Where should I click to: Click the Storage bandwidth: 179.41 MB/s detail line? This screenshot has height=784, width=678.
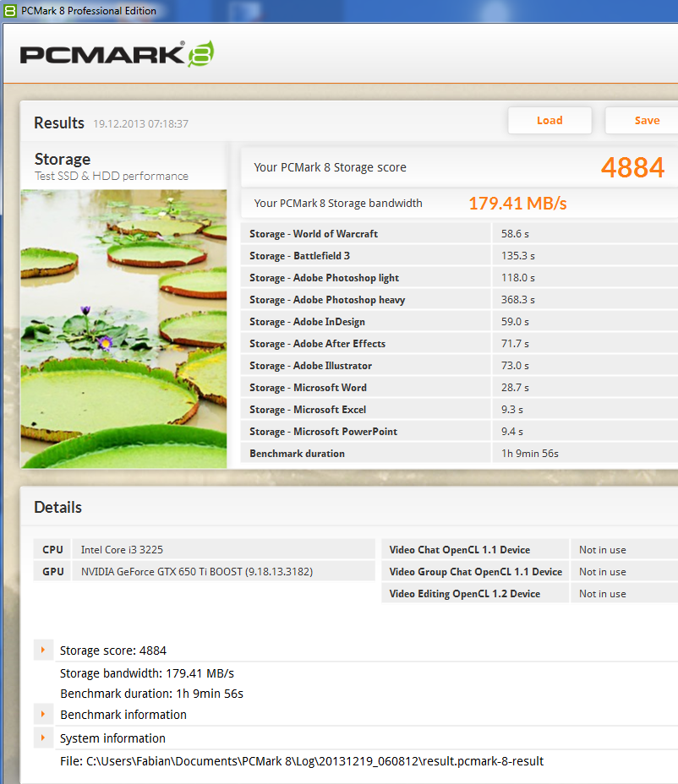click(146, 673)
